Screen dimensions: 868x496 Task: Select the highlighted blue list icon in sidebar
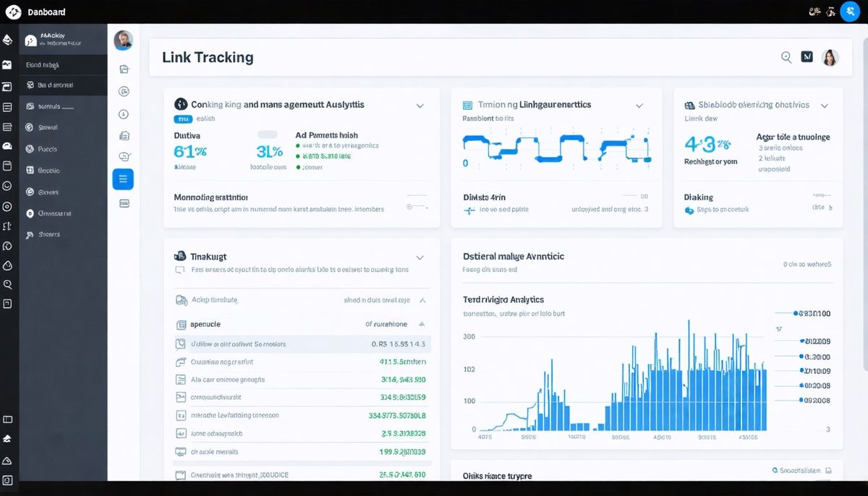click(123, 179)
